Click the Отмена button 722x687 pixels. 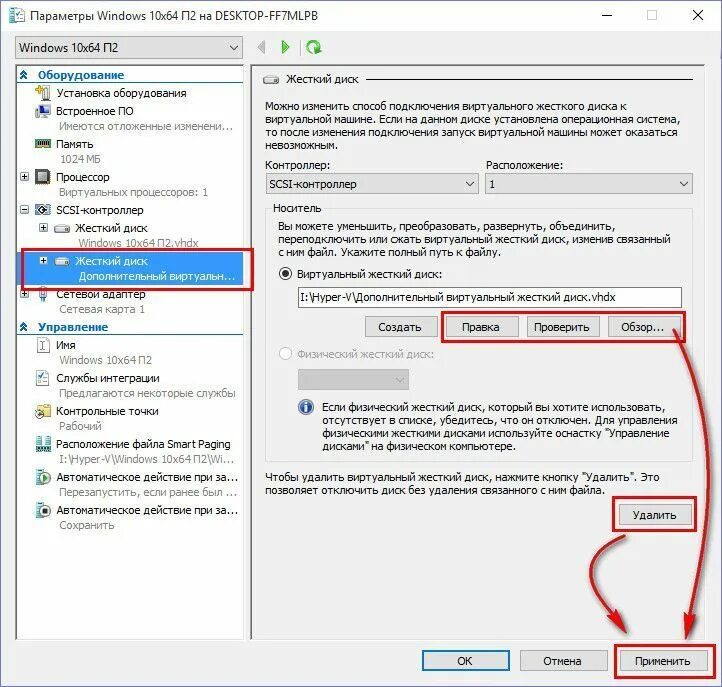(x=563, y=661)
